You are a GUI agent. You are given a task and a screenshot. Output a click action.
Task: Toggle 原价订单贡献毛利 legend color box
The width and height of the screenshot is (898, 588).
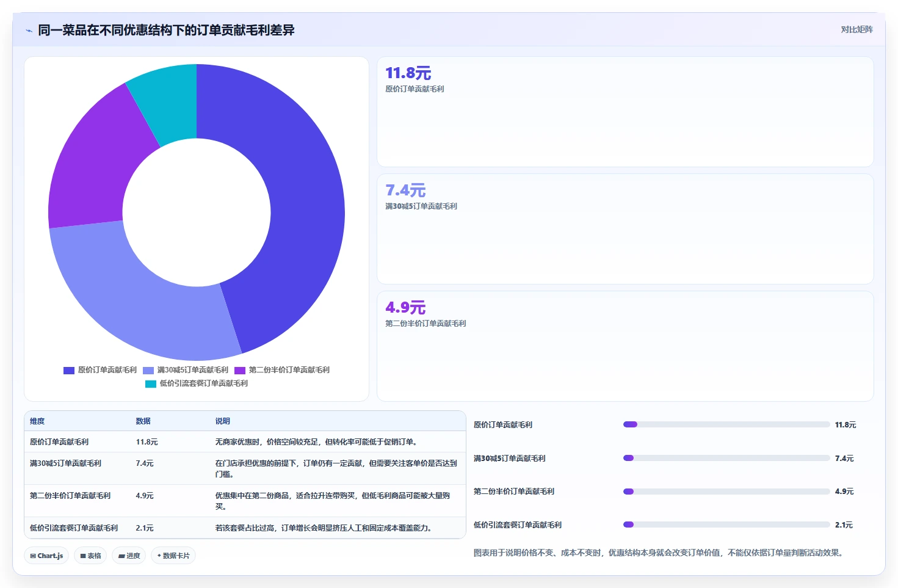(69, 370)
